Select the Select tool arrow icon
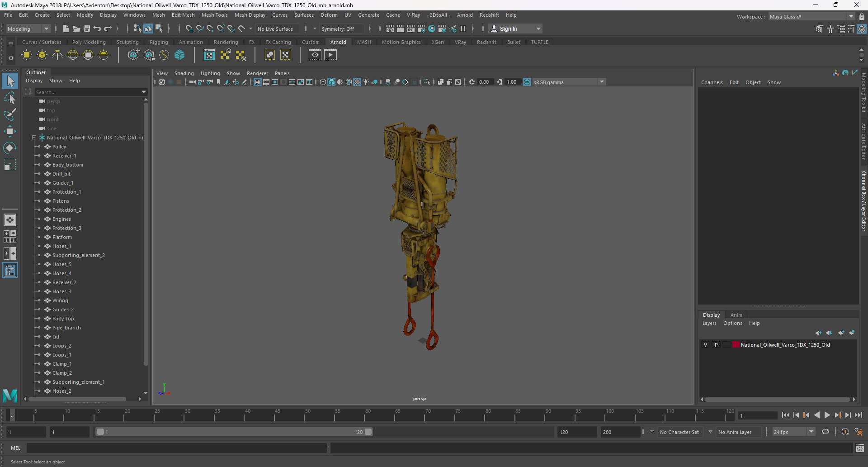This screenshot has width=868, height=467. point(10,81)
